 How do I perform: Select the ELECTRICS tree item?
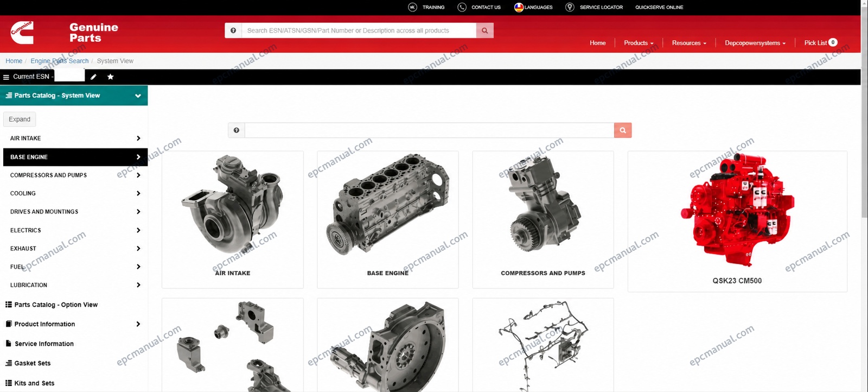25,230
